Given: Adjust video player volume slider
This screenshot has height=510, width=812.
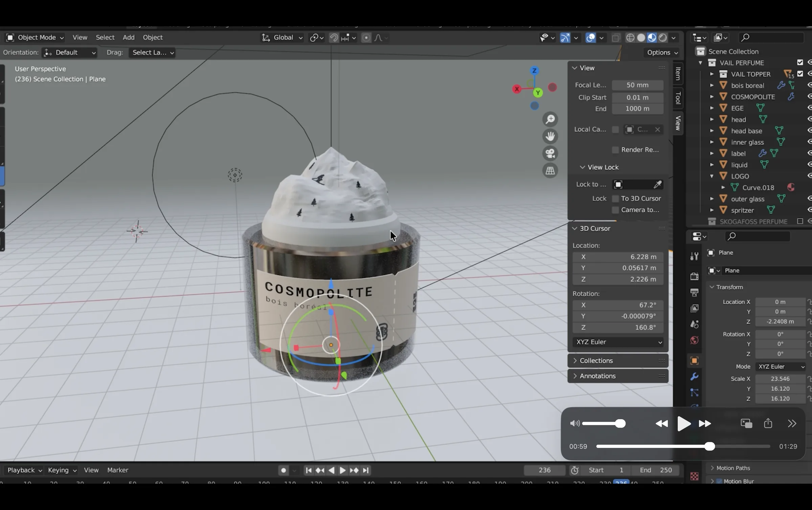Looking at the screenshot, I should (604, 423).
